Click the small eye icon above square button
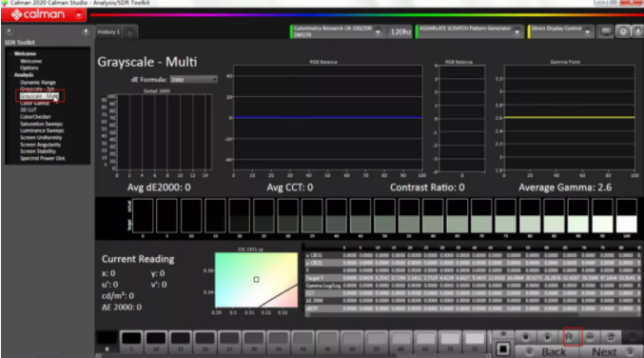 [502, 334]
